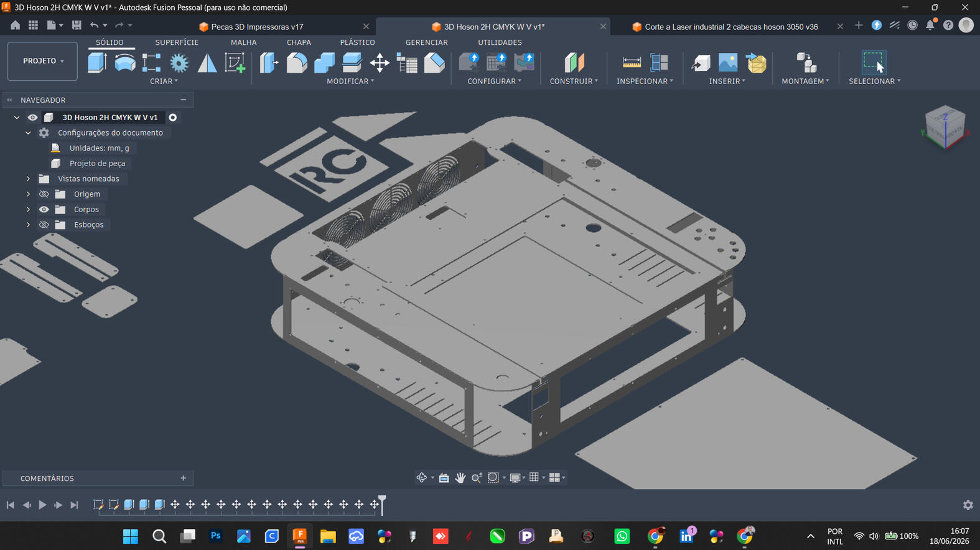Hide the Corpos folder visibility
980x550 pixels.
click(x=44, y=209)
